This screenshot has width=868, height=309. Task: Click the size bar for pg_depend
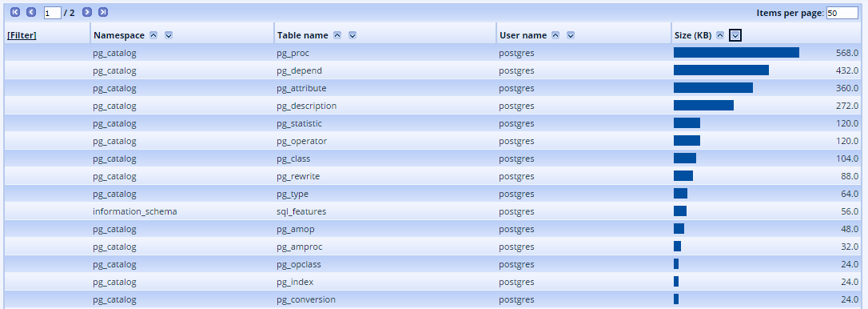[721, 70]
